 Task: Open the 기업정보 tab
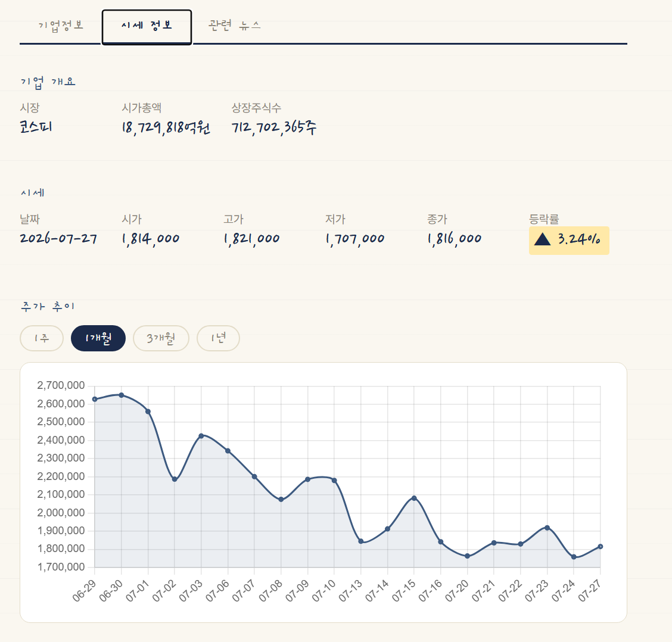[x=60, y=26]
